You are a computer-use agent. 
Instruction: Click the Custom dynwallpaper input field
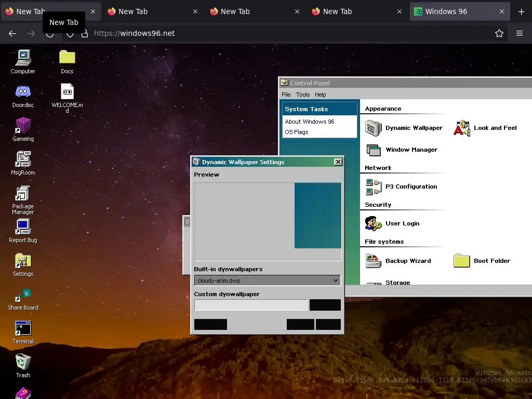[x=251, y=305]
